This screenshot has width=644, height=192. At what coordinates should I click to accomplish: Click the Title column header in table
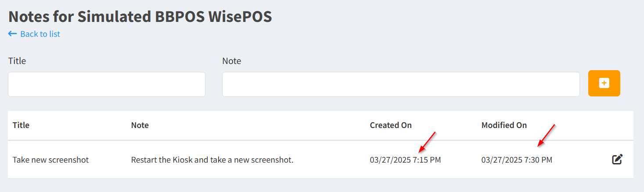tap(21, 125)
